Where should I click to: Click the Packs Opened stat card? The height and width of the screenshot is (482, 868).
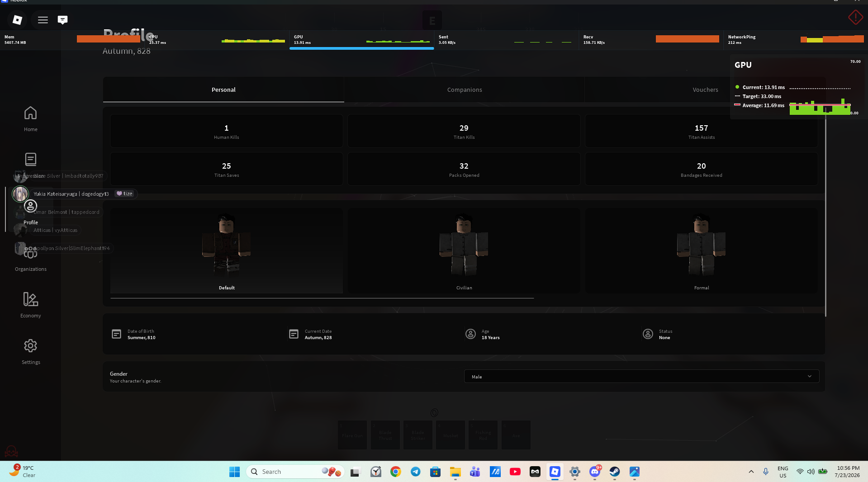click(x=464, y=169)
